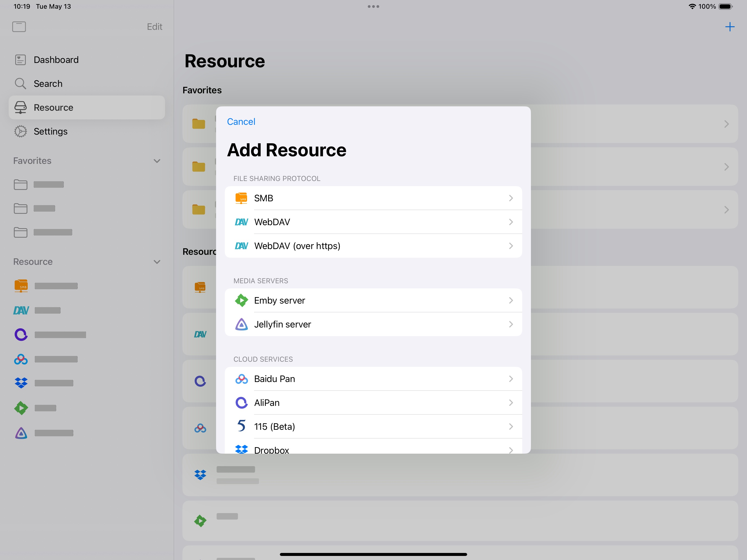Open Settings from sidebar

[86, 131]
